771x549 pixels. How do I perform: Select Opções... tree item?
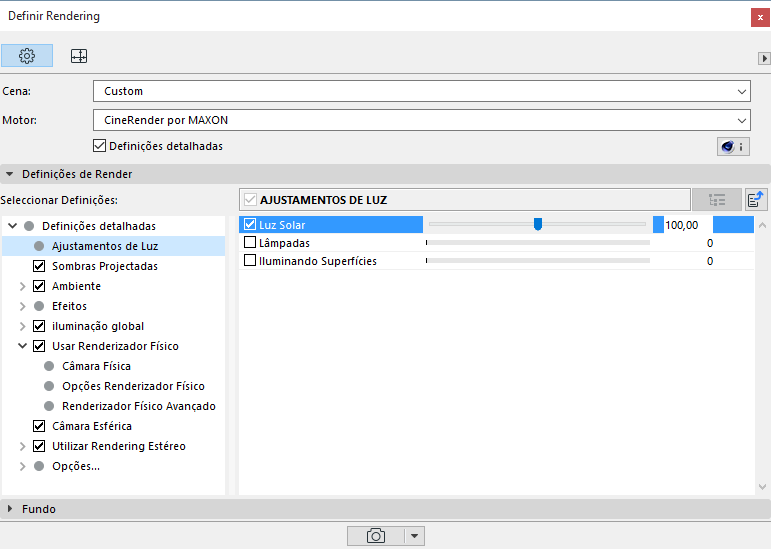pos(76,466)
